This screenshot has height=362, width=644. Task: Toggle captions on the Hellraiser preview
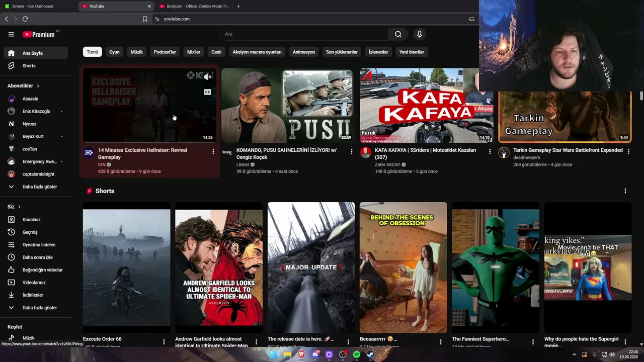pos(207,92)
